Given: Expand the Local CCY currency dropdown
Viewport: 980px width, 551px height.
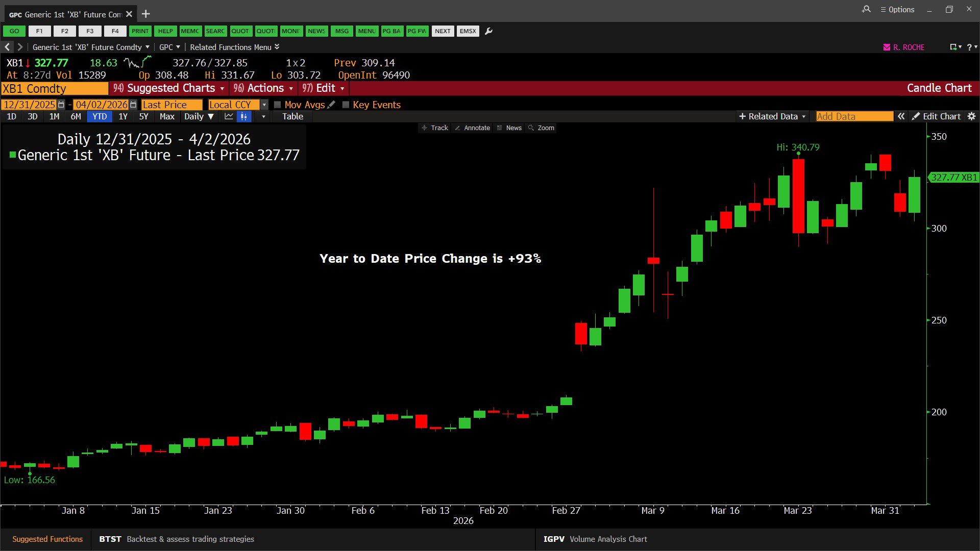Looking at the screenshot, I should coord(264,105).
